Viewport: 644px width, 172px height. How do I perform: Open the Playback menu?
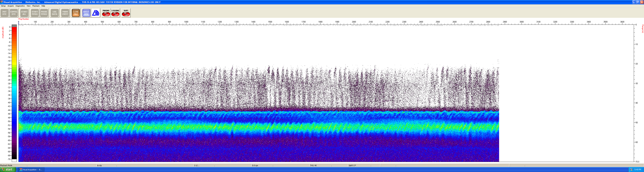point(36,6)
